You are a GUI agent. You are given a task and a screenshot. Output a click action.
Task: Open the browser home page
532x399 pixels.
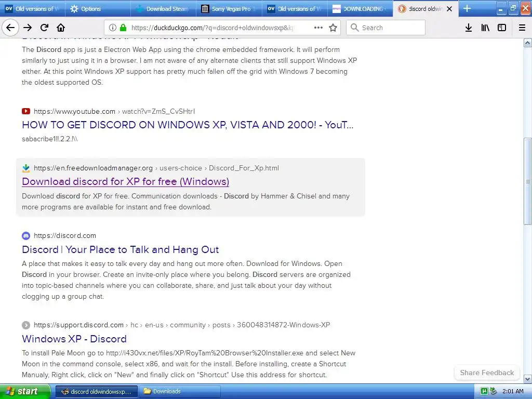tap(61, 28)
